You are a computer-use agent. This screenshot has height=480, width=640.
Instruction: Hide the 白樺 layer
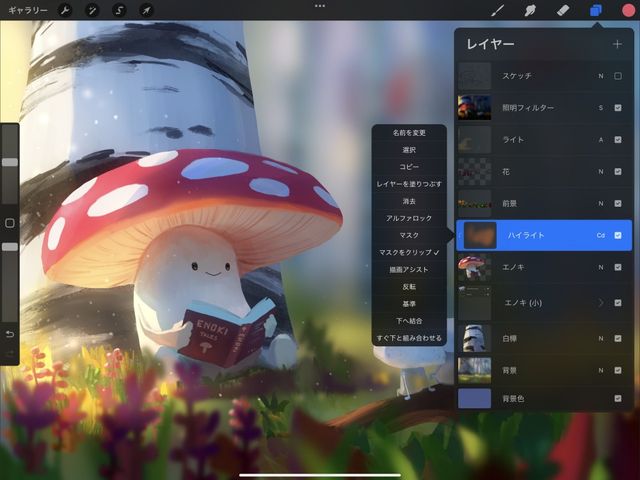(618, 338)
